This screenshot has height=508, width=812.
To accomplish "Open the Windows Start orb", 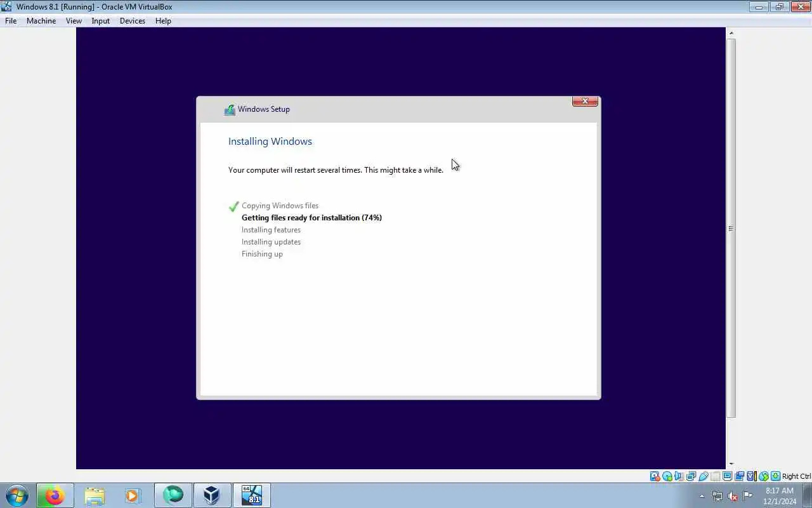I will [16, 495].
